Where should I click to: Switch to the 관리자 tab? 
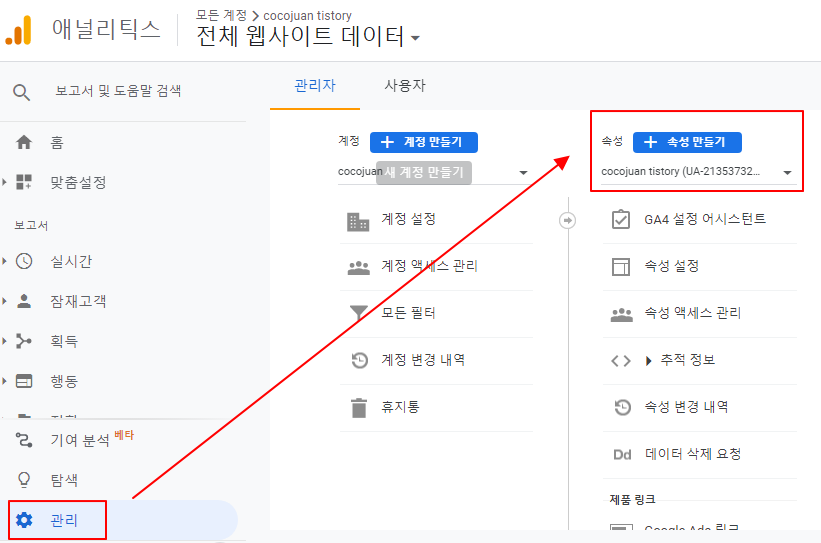coord(315,85)
